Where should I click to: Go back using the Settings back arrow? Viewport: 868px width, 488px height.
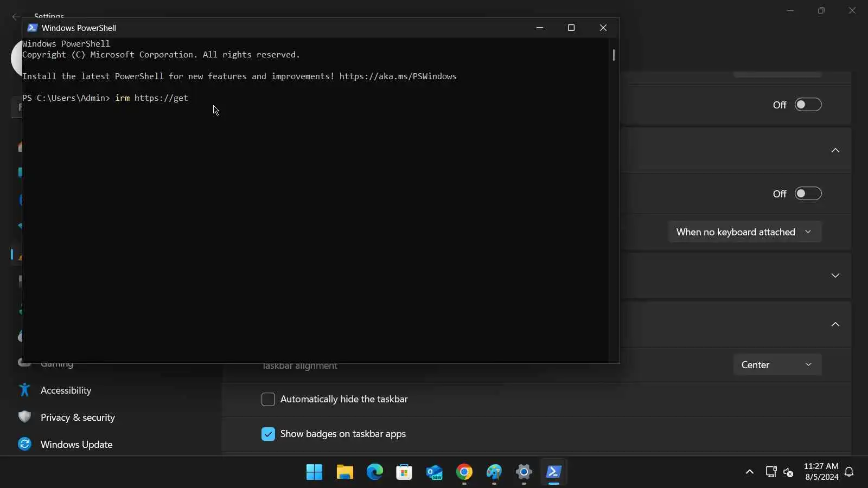coord(16,17)
